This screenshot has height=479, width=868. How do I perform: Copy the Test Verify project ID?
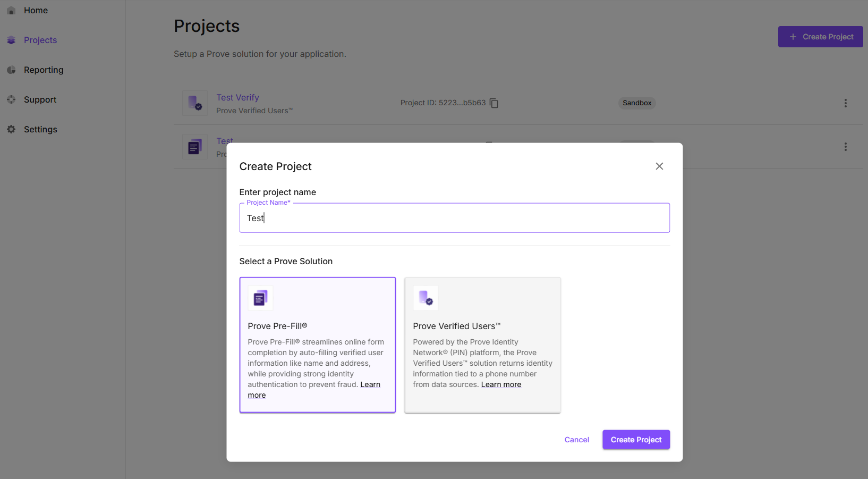click(x=494, y=103)
